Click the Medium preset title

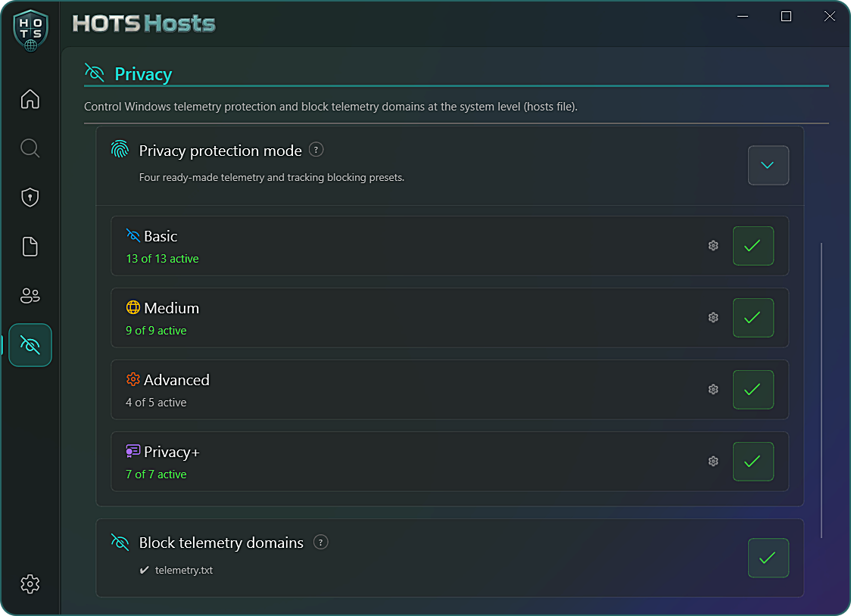click(x=172, y=308)
